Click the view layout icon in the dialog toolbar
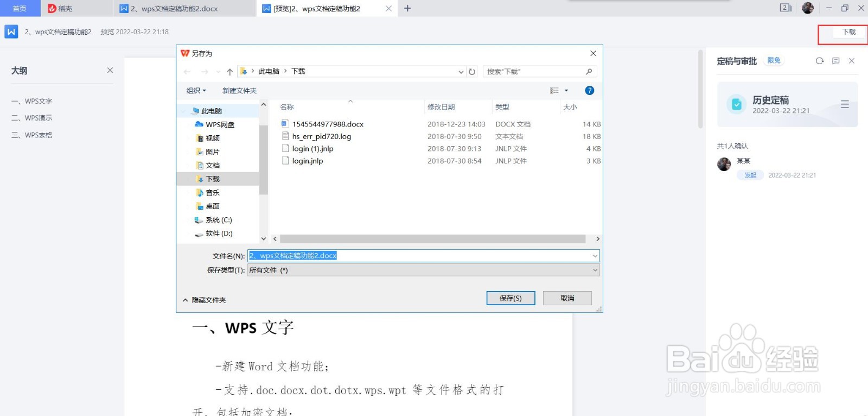 [x=554, y=91]
